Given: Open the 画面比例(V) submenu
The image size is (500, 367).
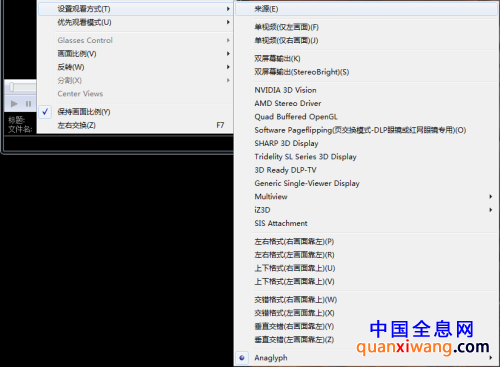Looking at the screenshot, I should [x=135, y=54].
